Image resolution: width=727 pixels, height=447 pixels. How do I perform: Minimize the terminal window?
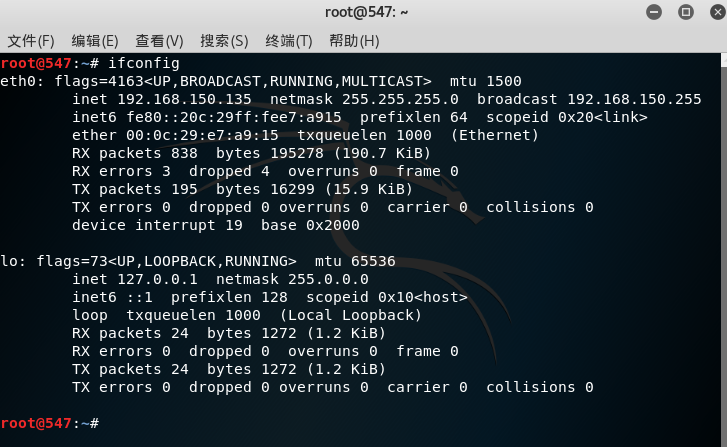[654, 12]
